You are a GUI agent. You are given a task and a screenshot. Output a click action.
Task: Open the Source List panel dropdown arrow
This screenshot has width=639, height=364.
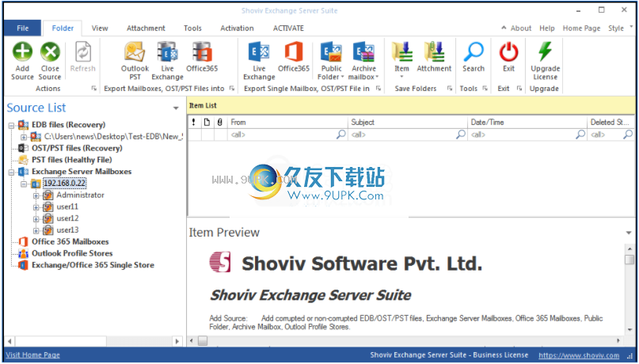[x=176, y=108]
